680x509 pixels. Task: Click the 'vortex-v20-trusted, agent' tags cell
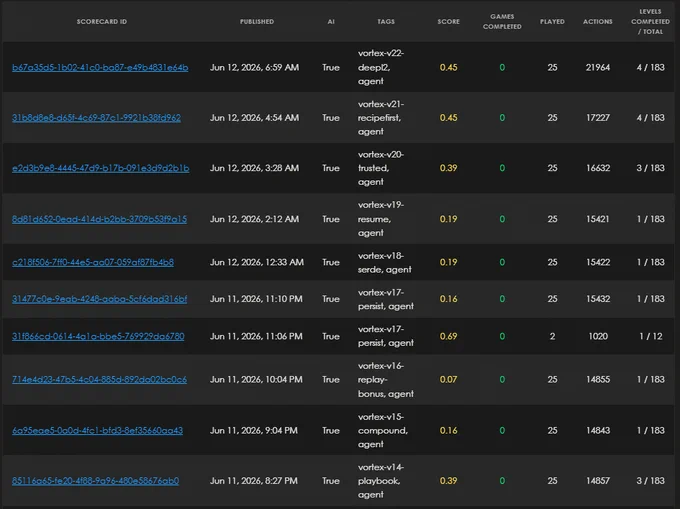381,168
